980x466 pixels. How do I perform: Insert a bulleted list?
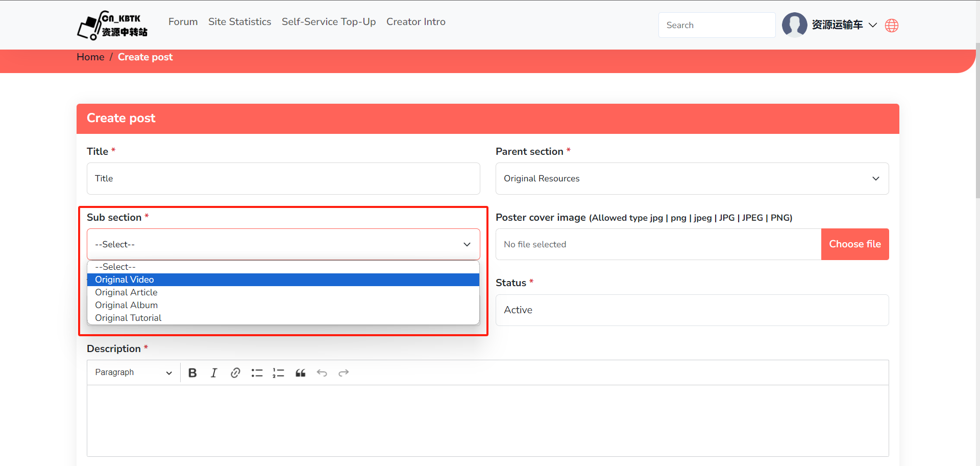[x=257, y=373]
